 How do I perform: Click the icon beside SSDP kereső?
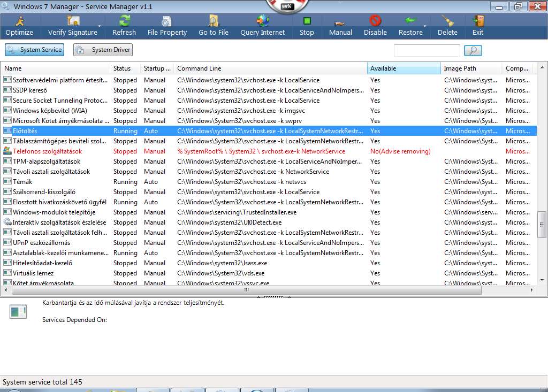pos(7,90)
